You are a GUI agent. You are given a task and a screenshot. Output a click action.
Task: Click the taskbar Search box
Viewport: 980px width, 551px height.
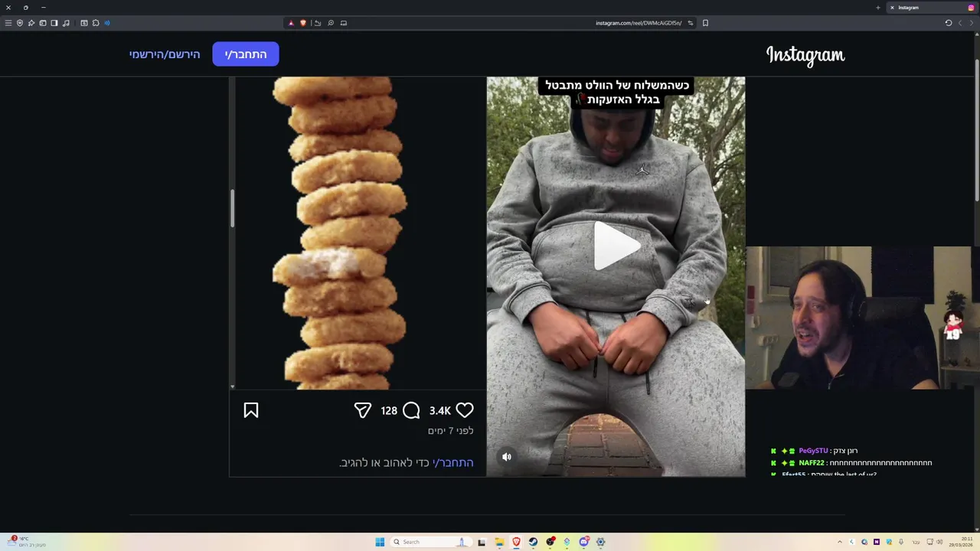point(431,542)
